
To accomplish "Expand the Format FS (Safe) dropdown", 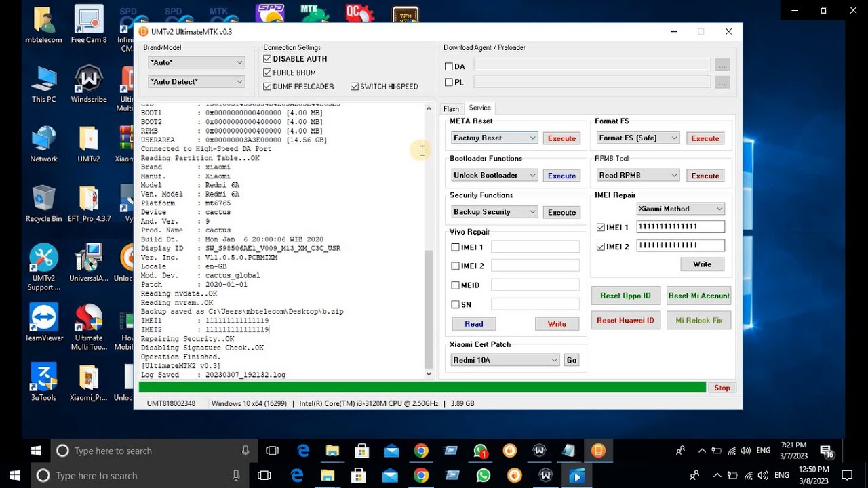I will [x=638, y=138].
